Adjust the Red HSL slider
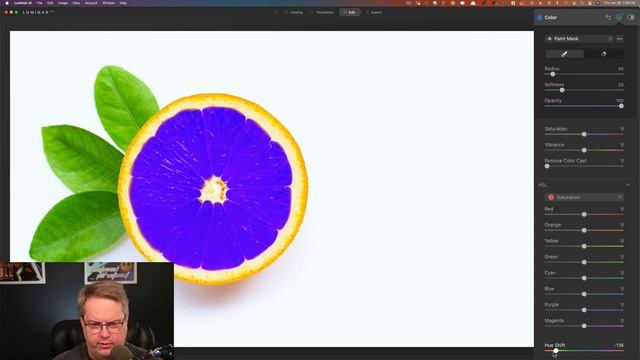The height and width of the screenshot is (360, 640). pyautogui.click(x=584, y=214)
